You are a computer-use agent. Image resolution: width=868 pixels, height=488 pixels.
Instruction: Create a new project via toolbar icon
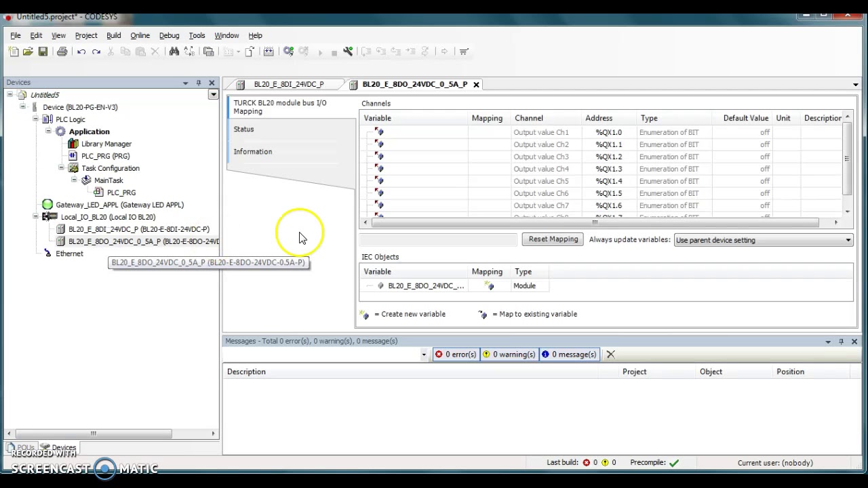(x=14, y=52)
